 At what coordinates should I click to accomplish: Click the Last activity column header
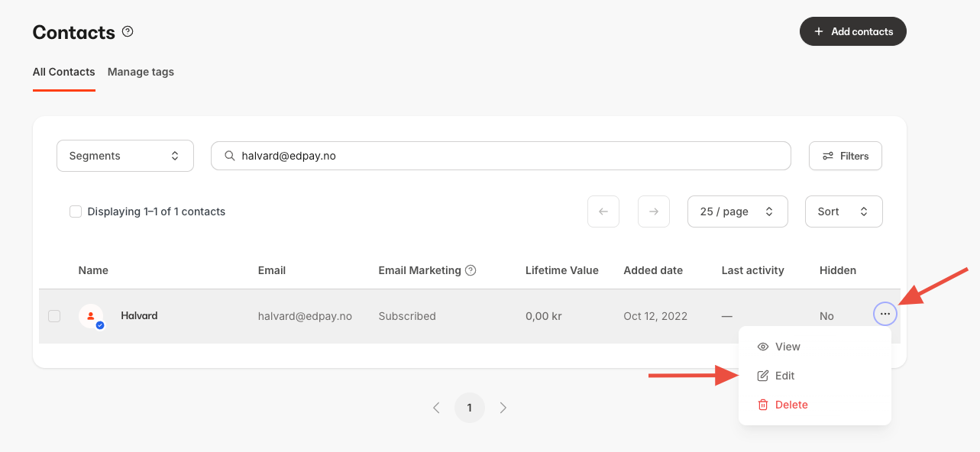click(752, 270)
